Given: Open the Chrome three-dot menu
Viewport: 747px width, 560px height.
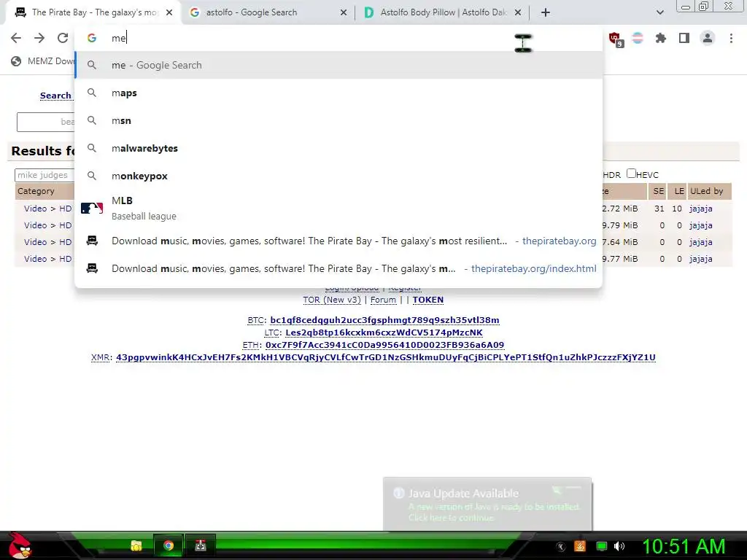Looking at the screenshot, I should 731,38.
